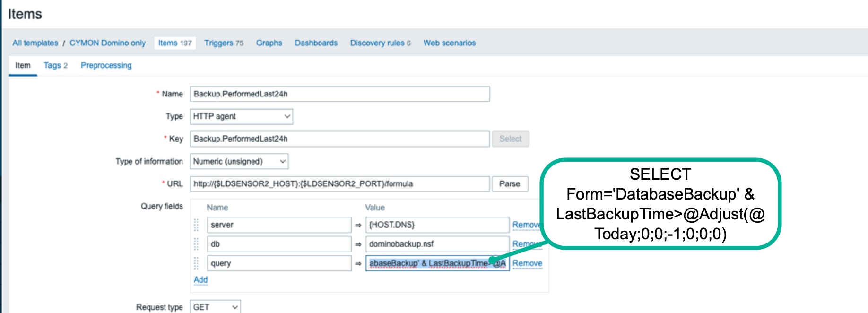Open the Triggers 75 tab
868x313 pixels.
coord(224,43)
